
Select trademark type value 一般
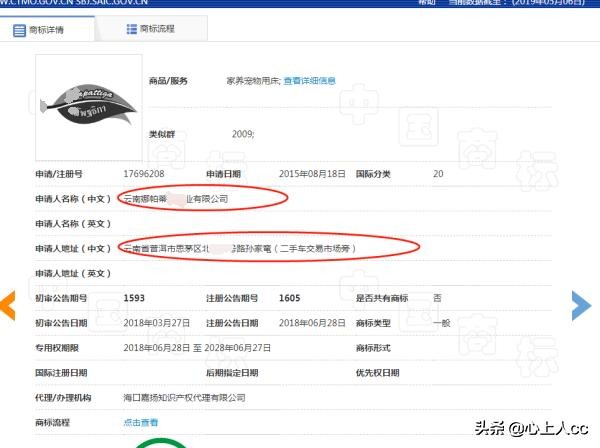(442, 323)
